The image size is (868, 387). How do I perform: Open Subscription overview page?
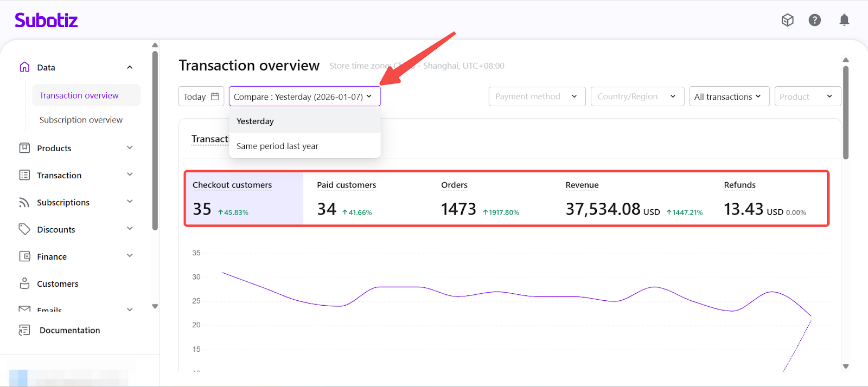coord(81,120)
